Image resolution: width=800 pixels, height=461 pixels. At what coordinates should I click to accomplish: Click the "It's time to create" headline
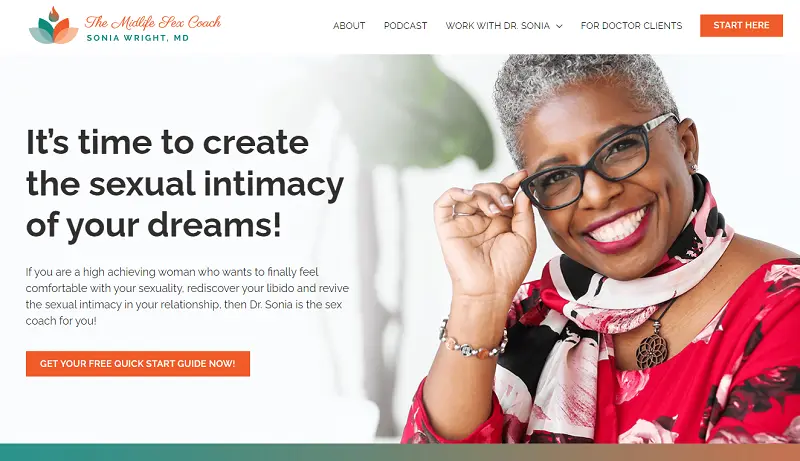167,142
